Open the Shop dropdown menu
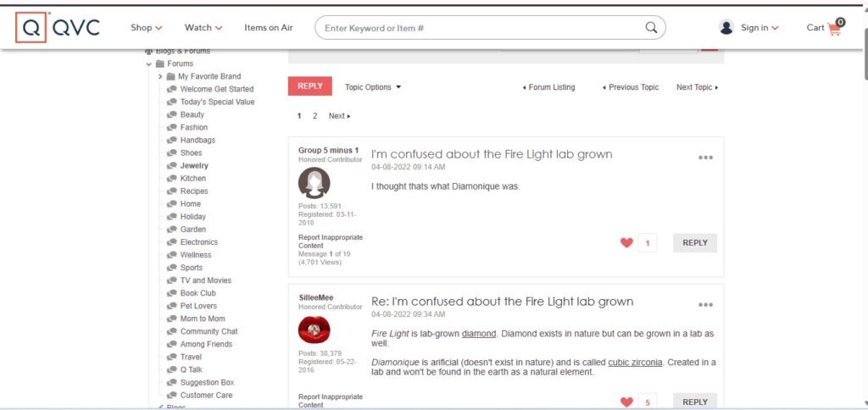The width and height of the screenshot is (868, 410). pyautogui.click(x=146, y=28)
